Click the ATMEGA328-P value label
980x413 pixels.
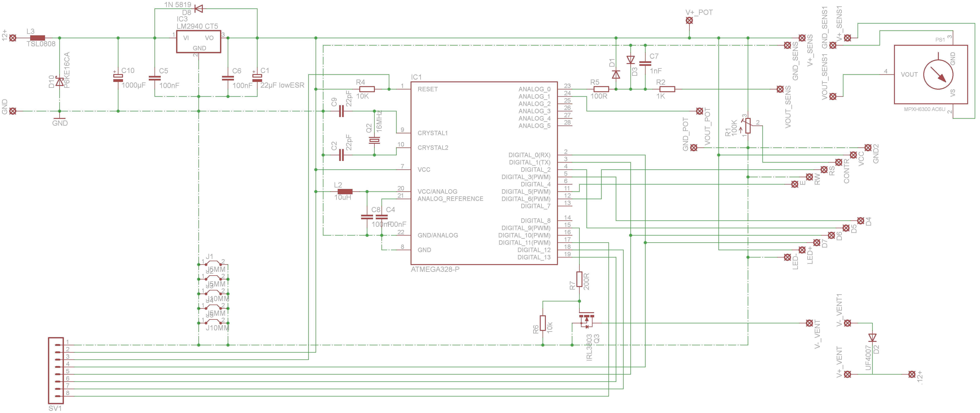(435, 269)
